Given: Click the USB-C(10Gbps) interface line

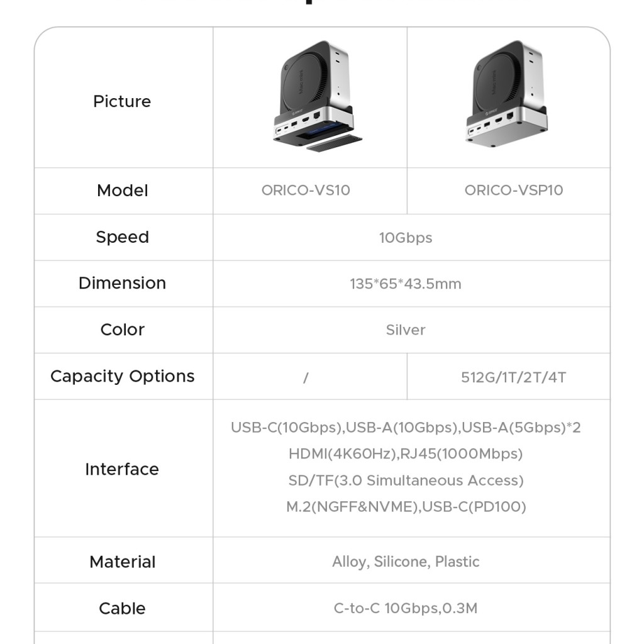Looking at the screenshot, I should pos(406,428).
